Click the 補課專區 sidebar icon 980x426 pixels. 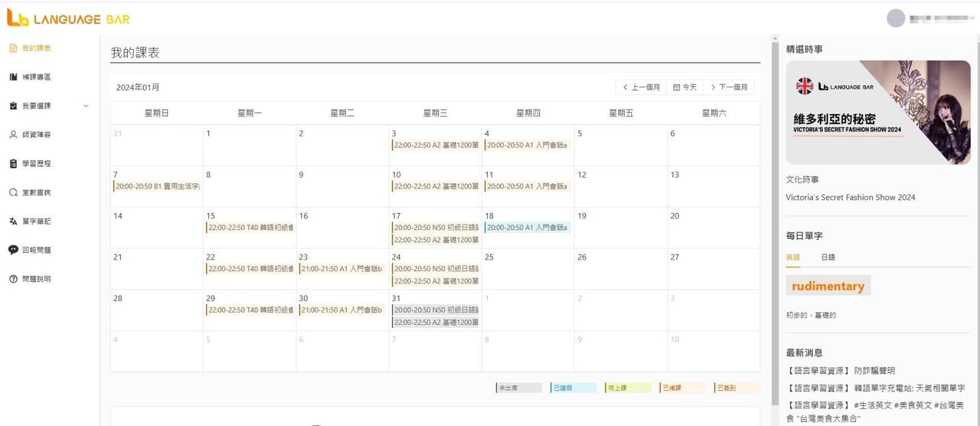click(x=13, y=77)
